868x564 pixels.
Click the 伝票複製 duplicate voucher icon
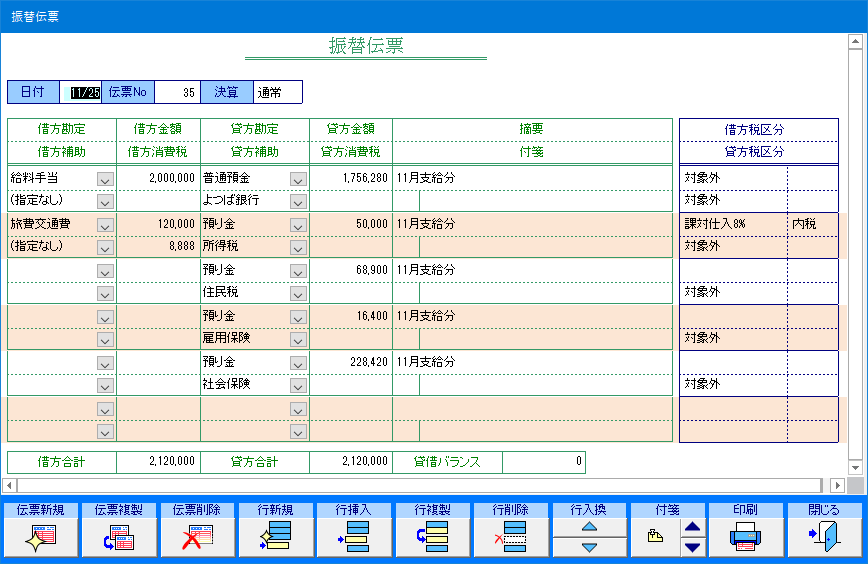click(118, 537)
